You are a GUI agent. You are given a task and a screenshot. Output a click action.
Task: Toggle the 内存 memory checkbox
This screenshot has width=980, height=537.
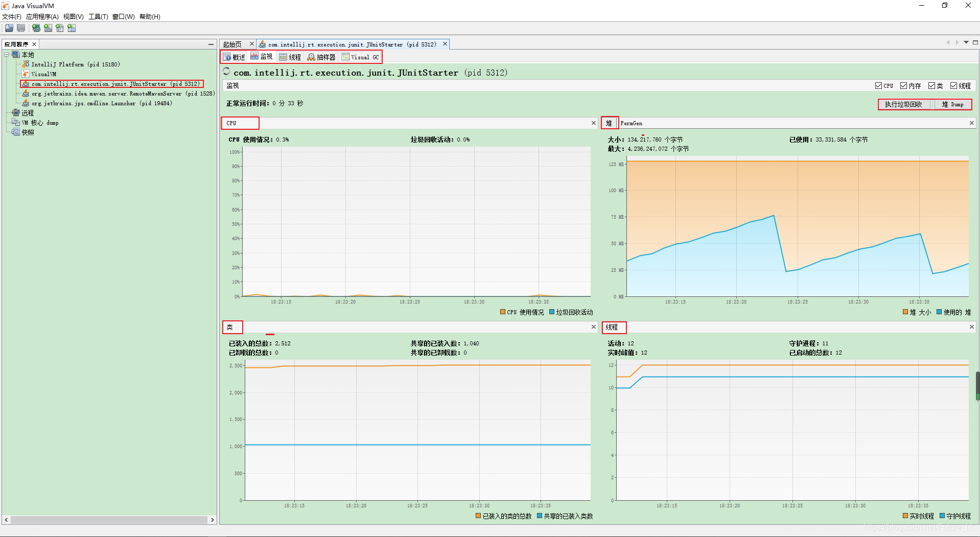click(903, 86)
